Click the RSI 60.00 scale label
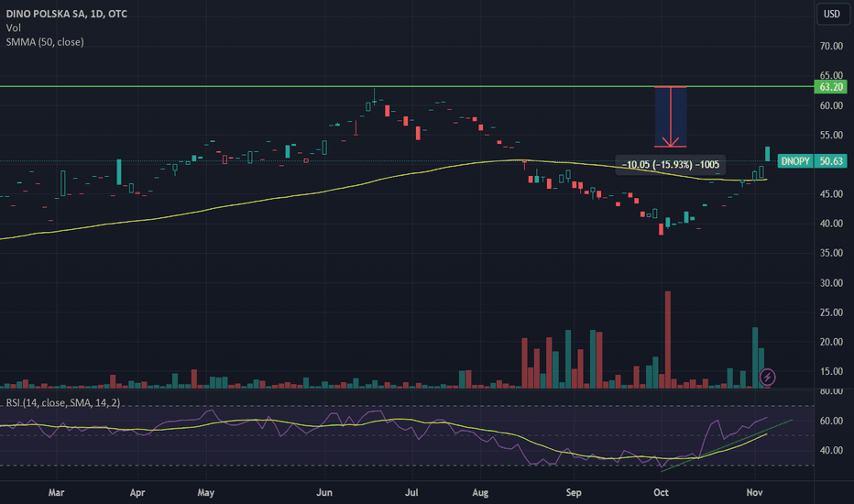This screenshot has height=504, width=854. coord(831,421)
